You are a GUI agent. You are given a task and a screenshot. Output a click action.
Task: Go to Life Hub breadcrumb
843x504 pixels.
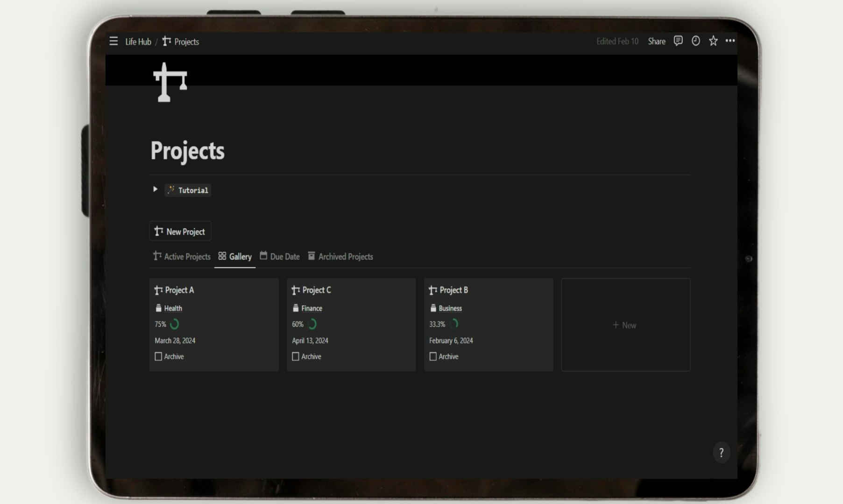(138, 42)
